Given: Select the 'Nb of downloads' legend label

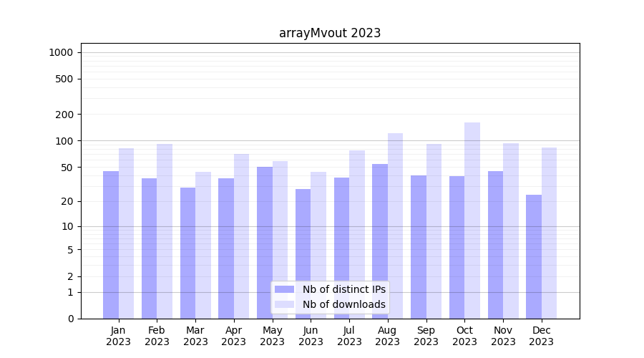Looking at the screenshot, I should pyautogui.click(x=343, y=304).
